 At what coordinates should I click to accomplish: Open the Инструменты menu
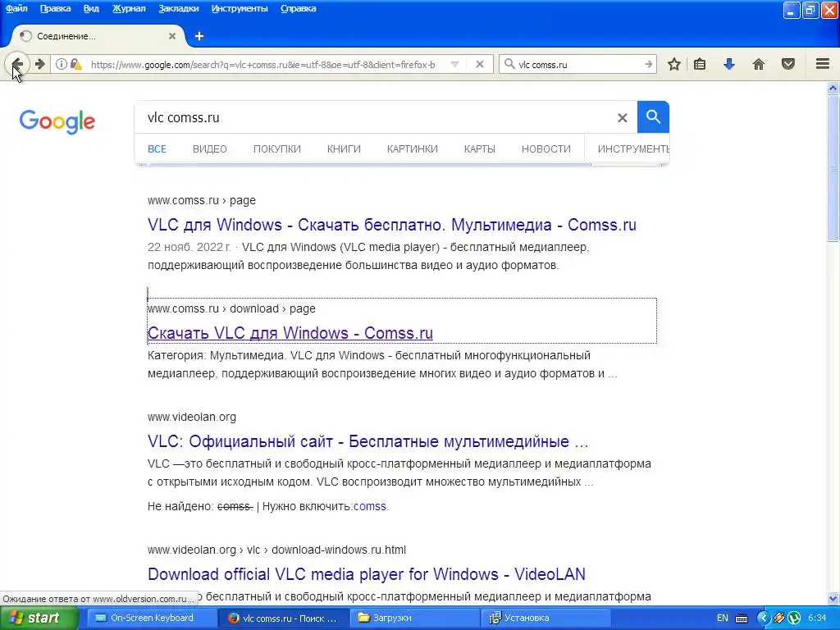(240, 8)
